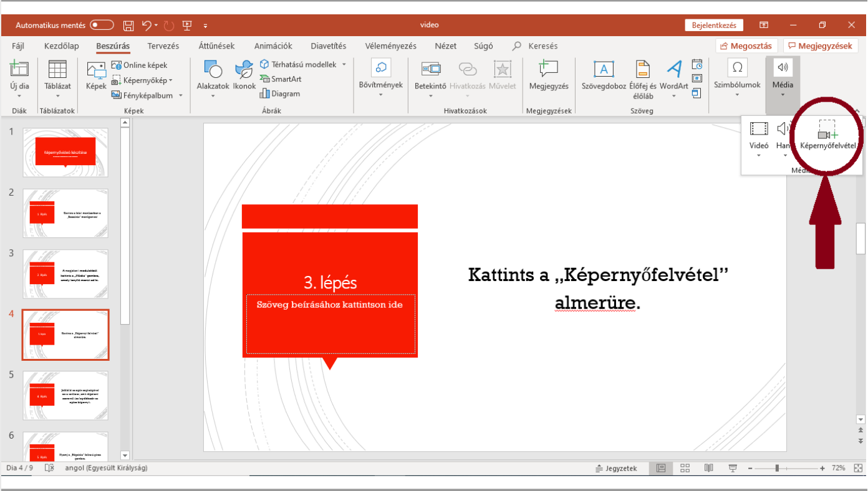The width and height of the screenshot is (868, 491).
Task: Click the Új dia icon
Action: (19, 70)
